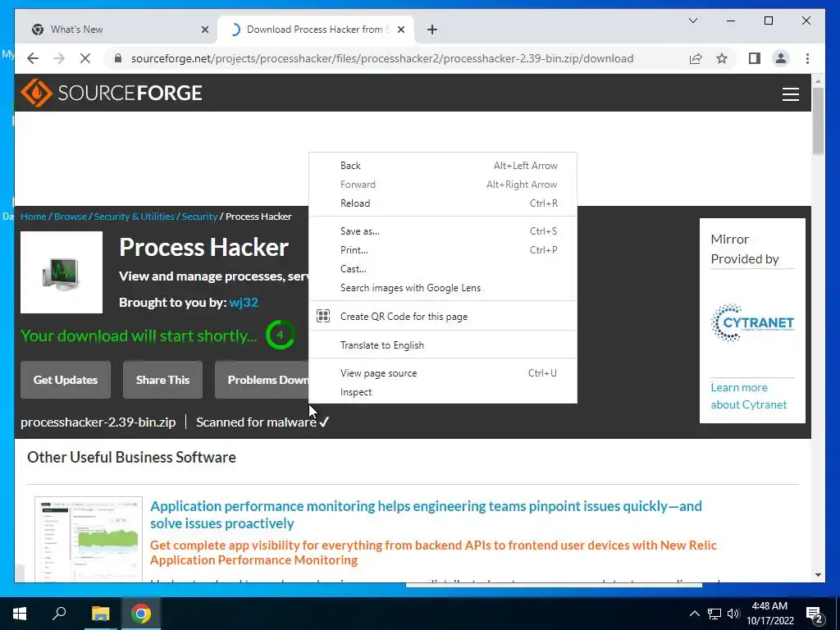Click the Process Hacker project icon

click(62, 272)
